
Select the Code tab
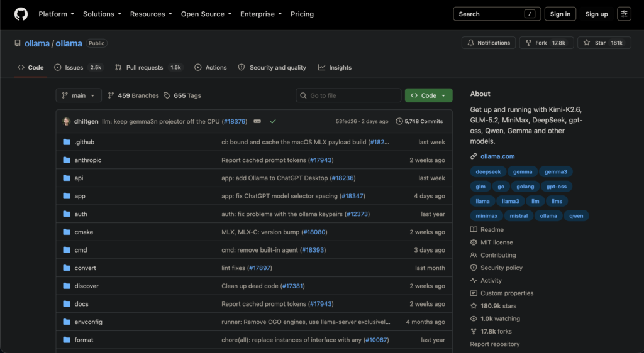[31, 68]
